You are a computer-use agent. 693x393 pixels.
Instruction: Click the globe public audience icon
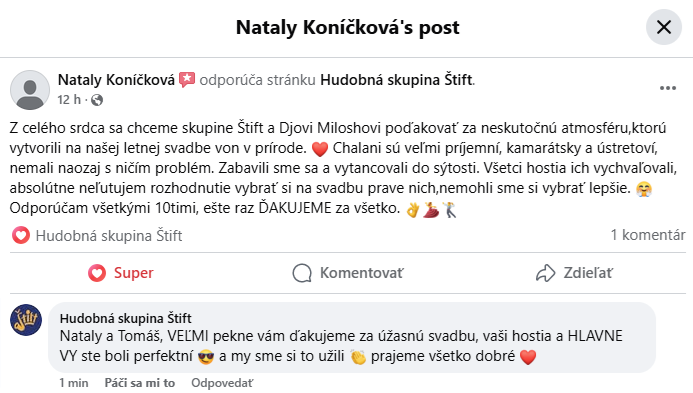pos(97,100)
